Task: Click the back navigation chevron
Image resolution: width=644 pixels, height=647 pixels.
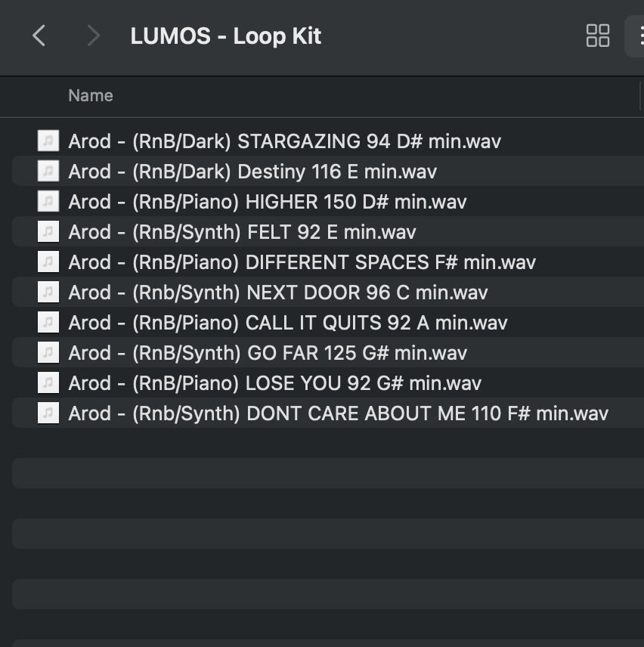Action: tap(39, 36)
